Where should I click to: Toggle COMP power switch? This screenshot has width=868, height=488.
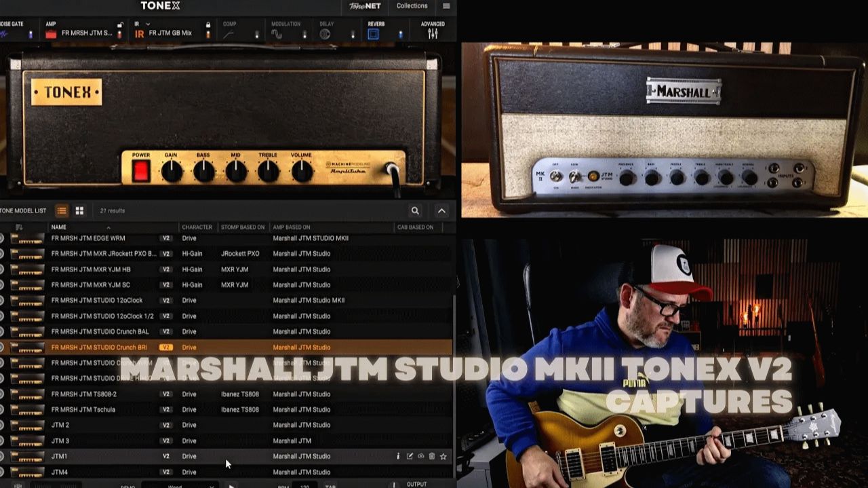point(257,34)
